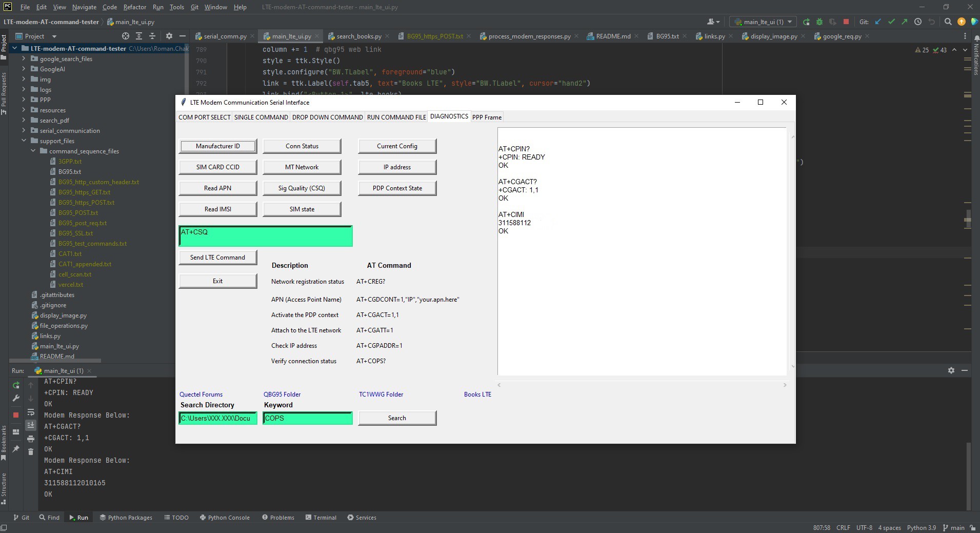The width and height of the screenshot is (980, 533).
Task: Expand the google_search_files folder
Action: click(24, 58)
